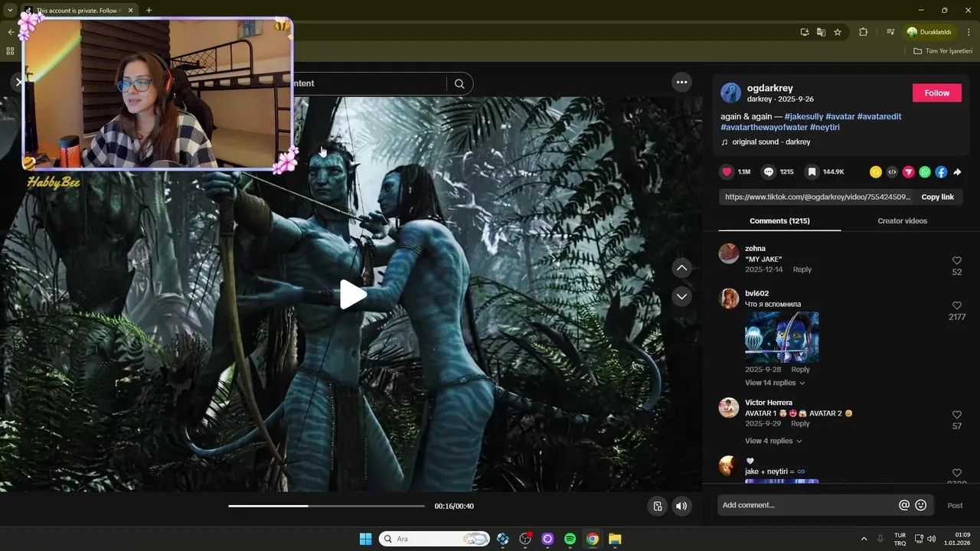980x551 pixels.
Task: Reply to zehna's comment
Action: tap(802, 269)
